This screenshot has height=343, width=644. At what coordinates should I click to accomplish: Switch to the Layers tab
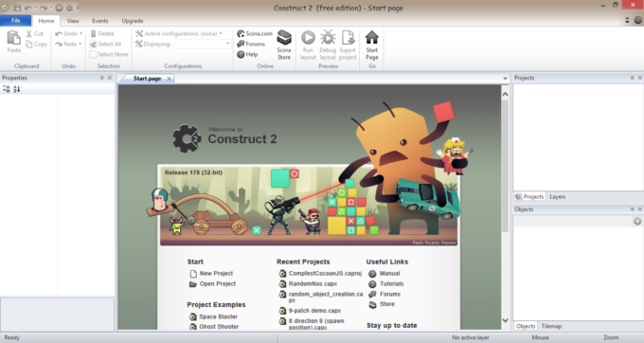[557, 197]
